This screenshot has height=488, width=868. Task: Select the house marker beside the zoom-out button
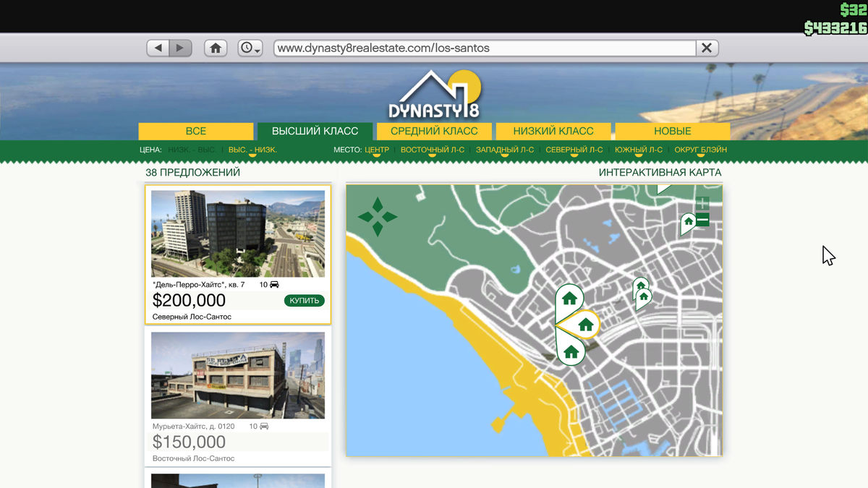coord(689,221)
